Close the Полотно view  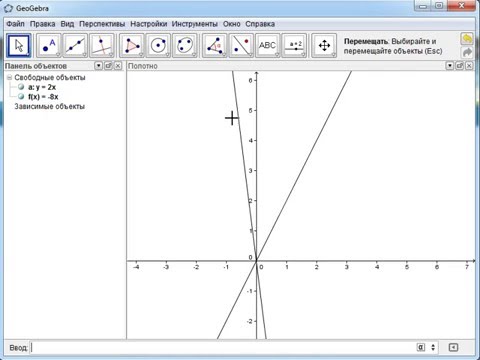tap(469, 66)
